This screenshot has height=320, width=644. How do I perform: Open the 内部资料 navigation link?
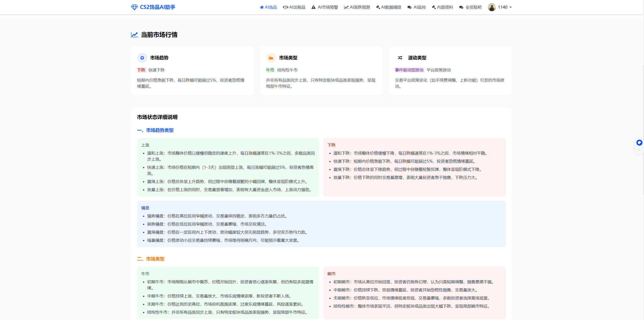pyautogui.click(x=445, y=7)
